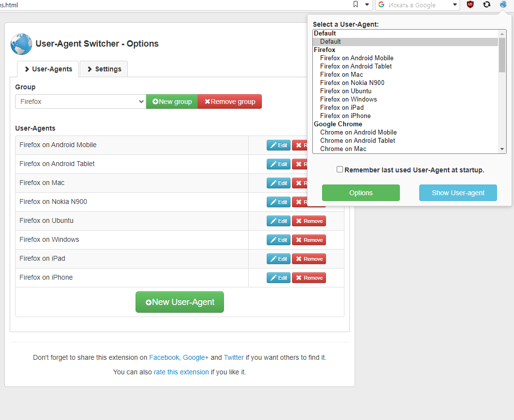514x420 pixels.
Task: Open the bookmark dropdown arrow
Action: (367, 4)
